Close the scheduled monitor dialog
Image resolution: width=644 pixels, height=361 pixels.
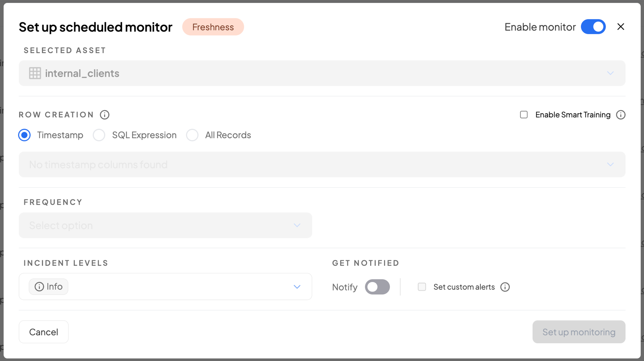click(620, 27)
